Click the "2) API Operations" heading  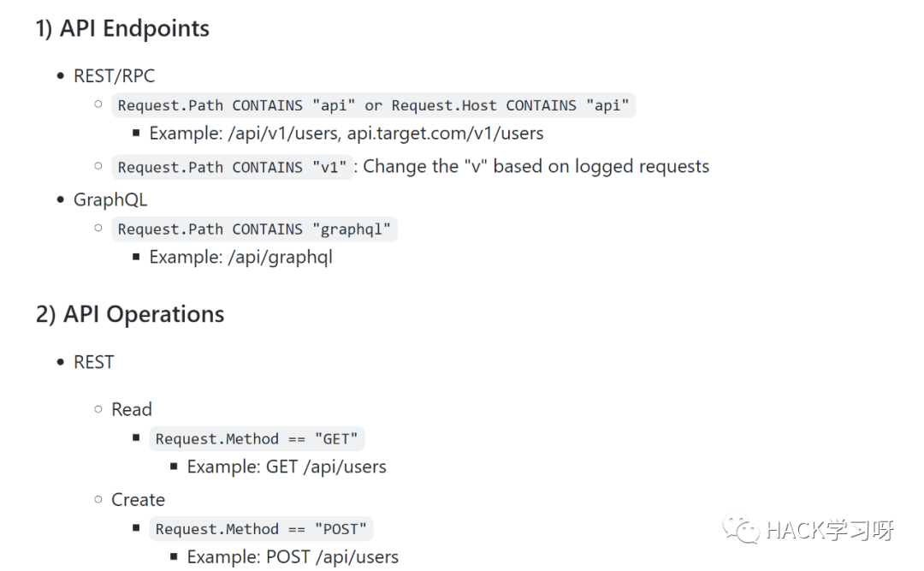click(x=130, y=314)
